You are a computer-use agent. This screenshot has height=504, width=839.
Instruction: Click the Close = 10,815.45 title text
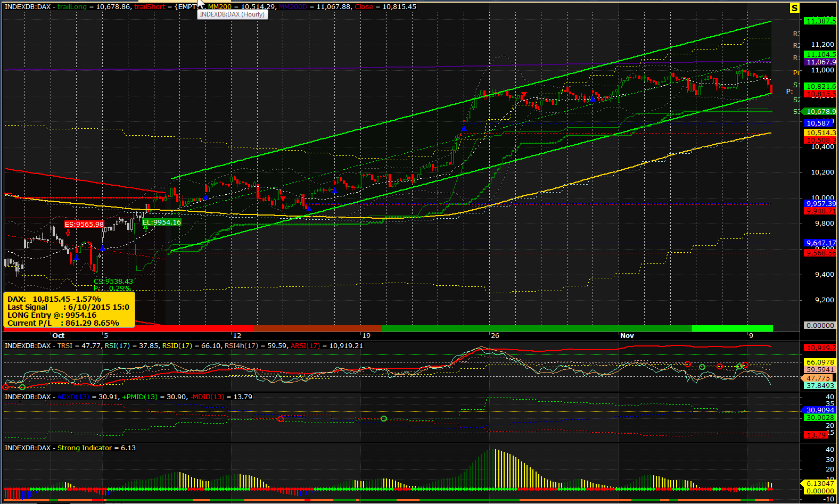coord(385,6)
